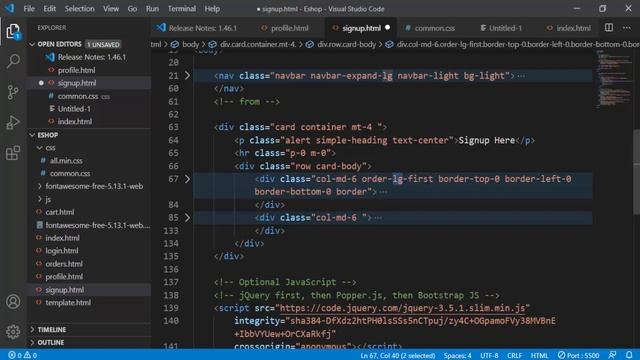Collapse the ESHOP folder section
This screenshot has height=360, width=640.
click(x=32, y=135)
